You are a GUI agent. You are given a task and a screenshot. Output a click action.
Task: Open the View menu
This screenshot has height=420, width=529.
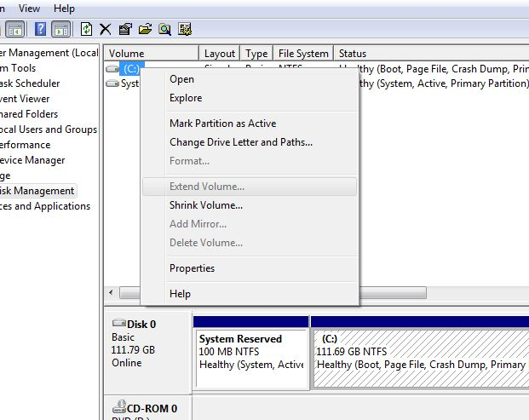point(29,8)
